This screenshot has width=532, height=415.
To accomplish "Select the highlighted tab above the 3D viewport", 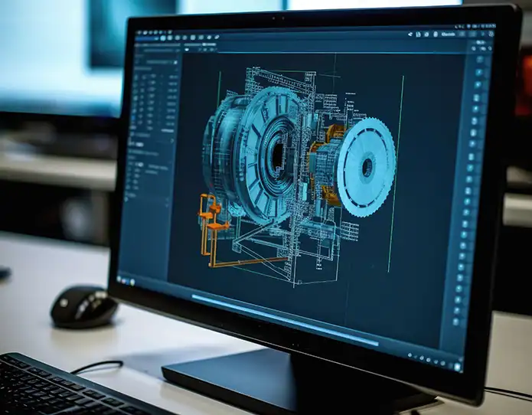I will [209, 44].
